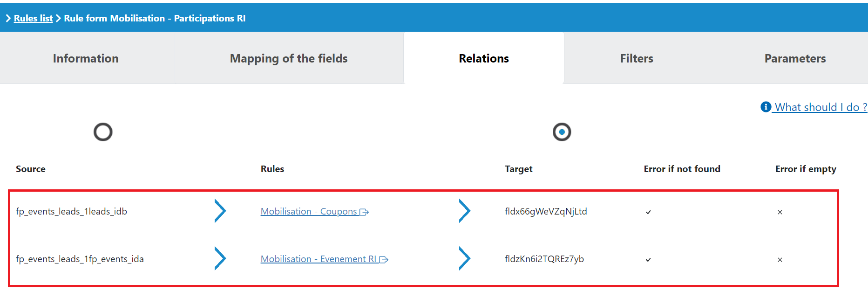Click the Error if not found column header
This screenshot has width=868, height=298.
(x=682, y=169)
